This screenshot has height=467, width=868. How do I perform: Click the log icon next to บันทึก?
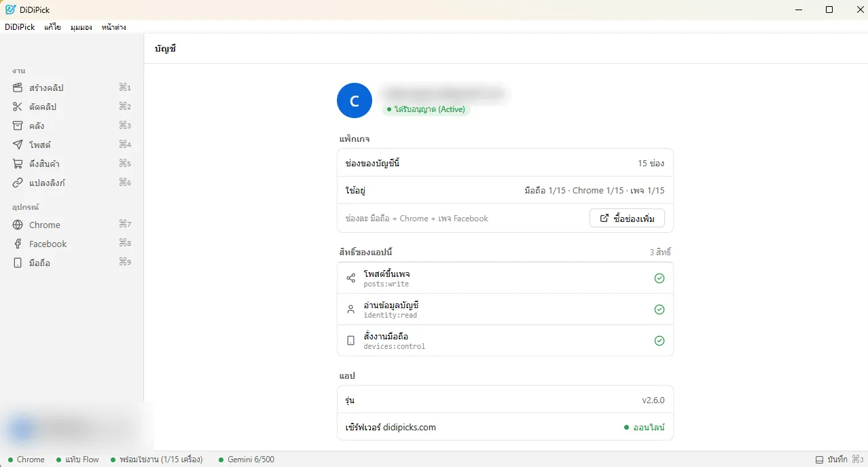coord(820,460)
